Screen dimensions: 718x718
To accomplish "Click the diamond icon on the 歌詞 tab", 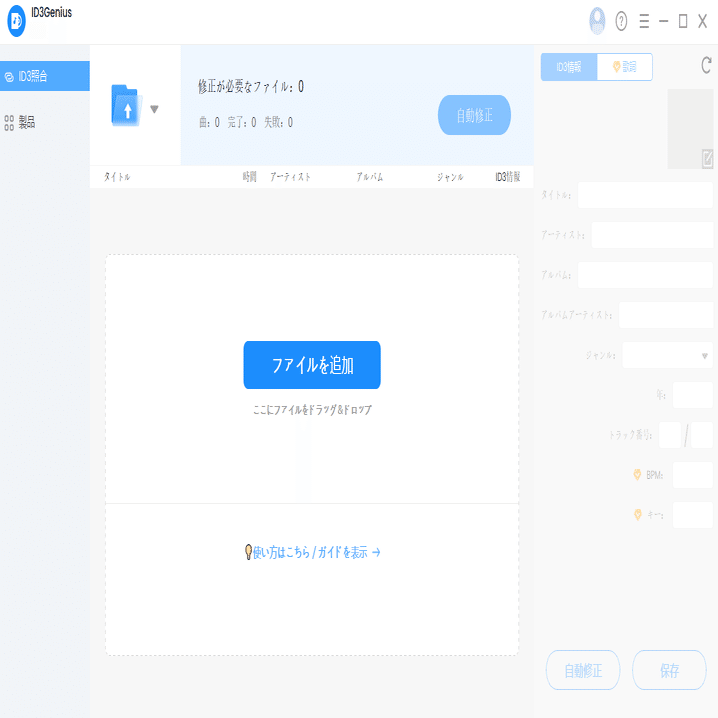I will point(616,67).
